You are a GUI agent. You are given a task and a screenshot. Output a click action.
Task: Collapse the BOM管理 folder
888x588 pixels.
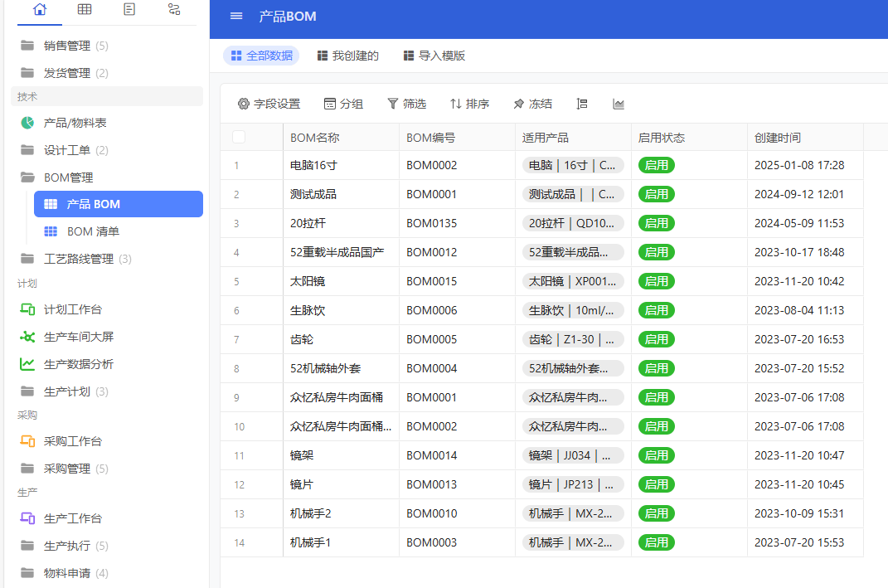tap(68, 177)
